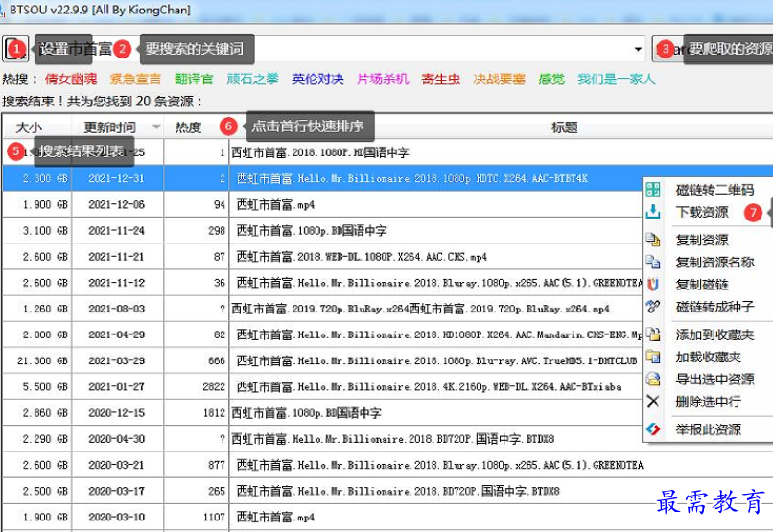This screenshot has width=773, height=532.
Task: Click the 2.860 GB size cell
Action: pyautogui.click(x=37, y=413)
